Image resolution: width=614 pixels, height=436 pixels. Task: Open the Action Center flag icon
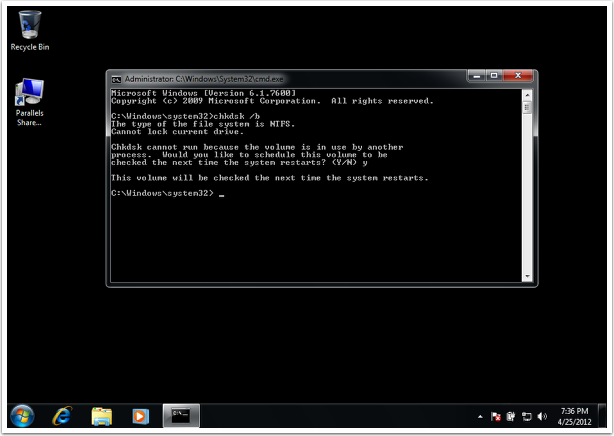coord(496,416)
